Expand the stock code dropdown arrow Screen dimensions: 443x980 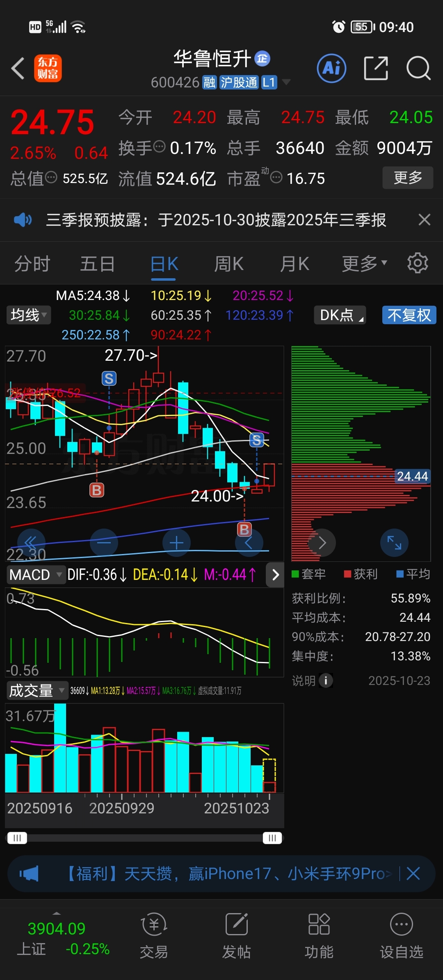tap(286, 82)
